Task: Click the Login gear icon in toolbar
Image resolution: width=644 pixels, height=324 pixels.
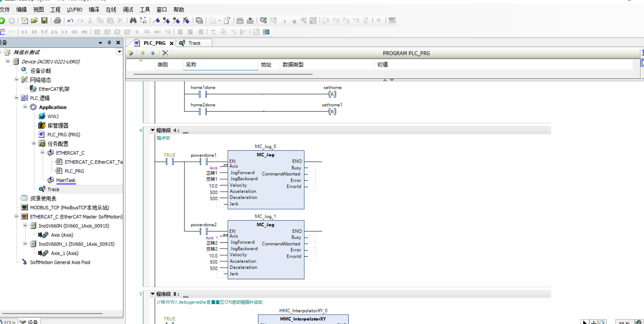Action: 263,20
